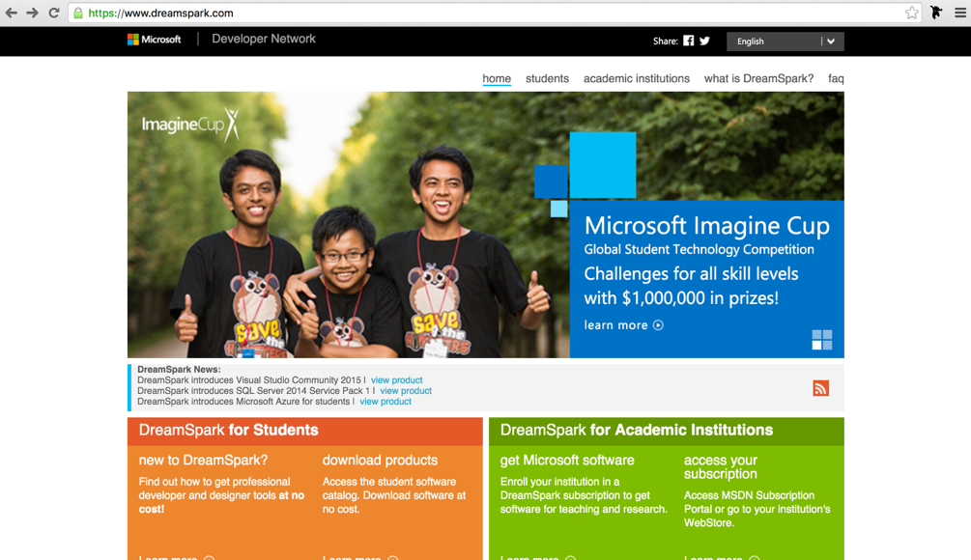Click the Developer Network header link
The height and width of the screenshot is (560, 971).
(263, 40)
